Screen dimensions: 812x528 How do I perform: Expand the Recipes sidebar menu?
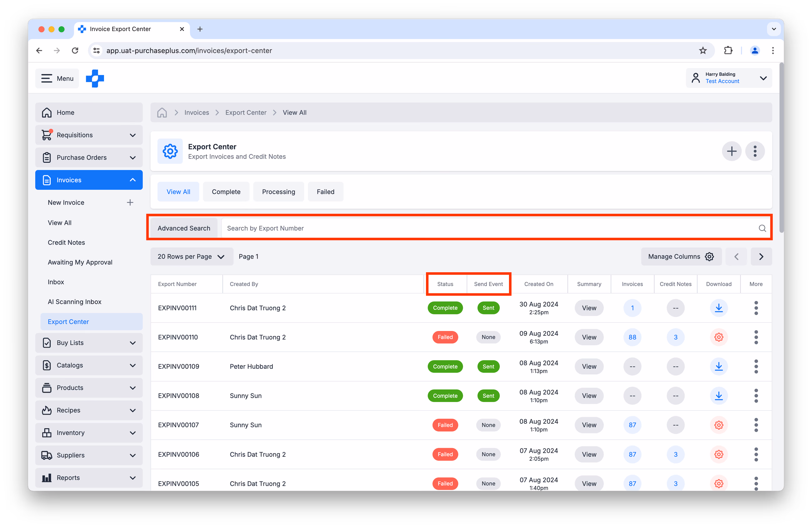coord(89,410)
